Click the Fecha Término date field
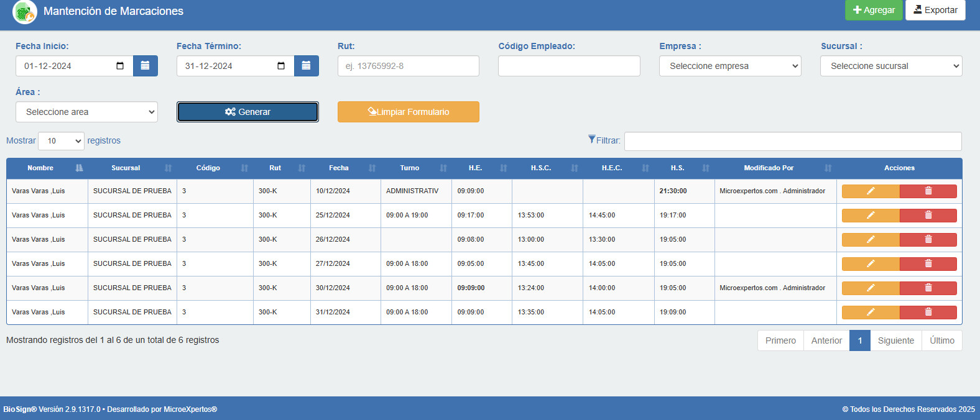This screenshot has height=420, width=980. [x=236, y=66]
